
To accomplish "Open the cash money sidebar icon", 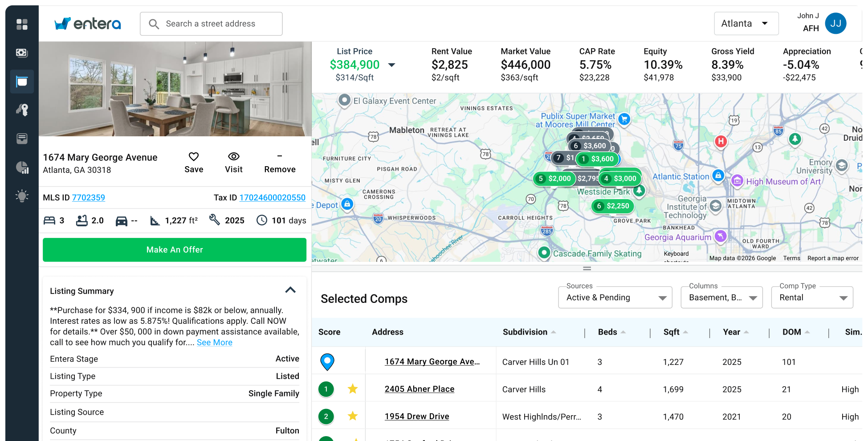I will pyautogui.click(x=22, y=53).
